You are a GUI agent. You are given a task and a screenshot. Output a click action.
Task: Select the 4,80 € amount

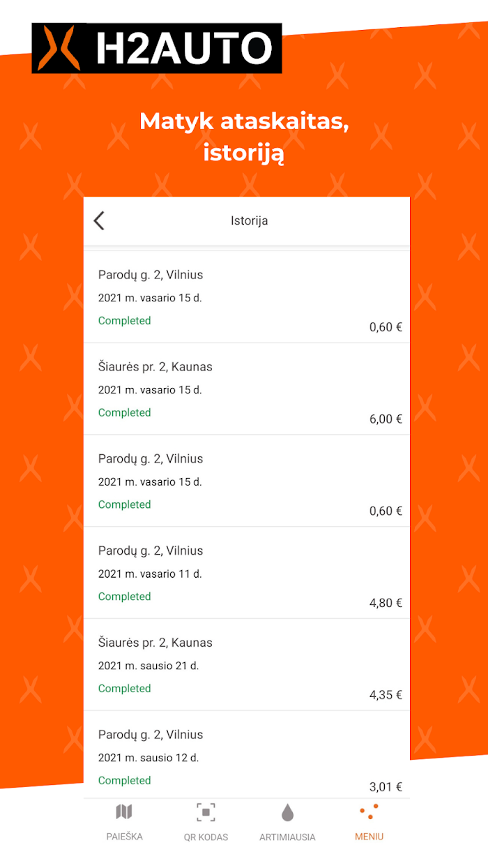click(386, 603)
